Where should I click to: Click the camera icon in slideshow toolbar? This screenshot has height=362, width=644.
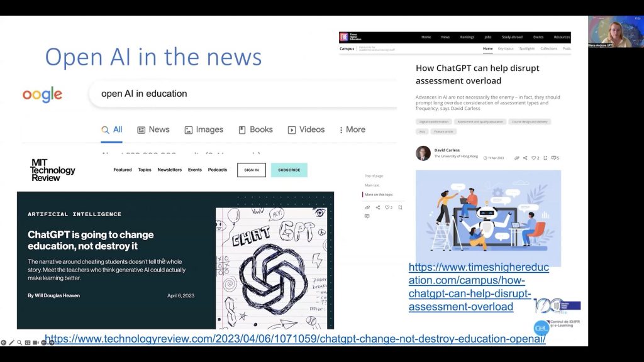(36, 343)
